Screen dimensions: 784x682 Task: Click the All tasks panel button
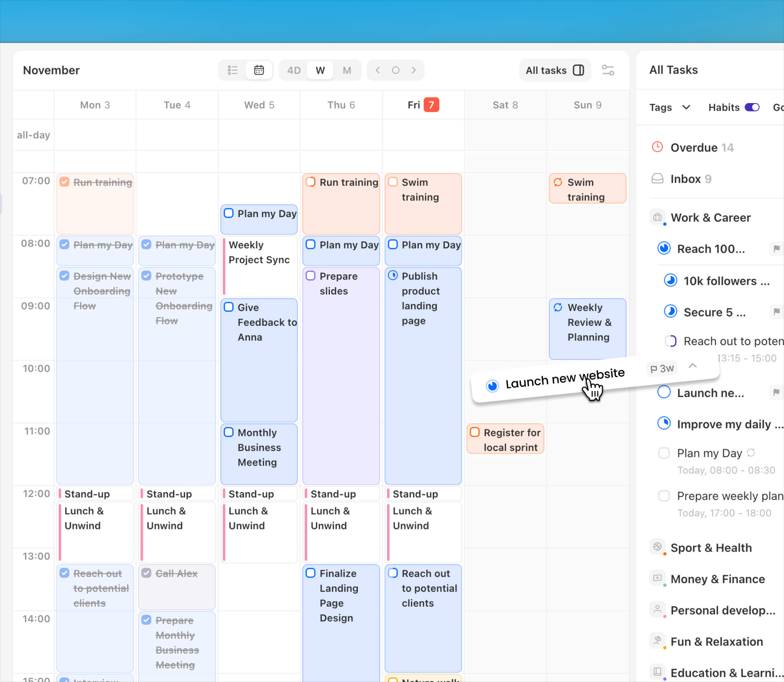554,70
